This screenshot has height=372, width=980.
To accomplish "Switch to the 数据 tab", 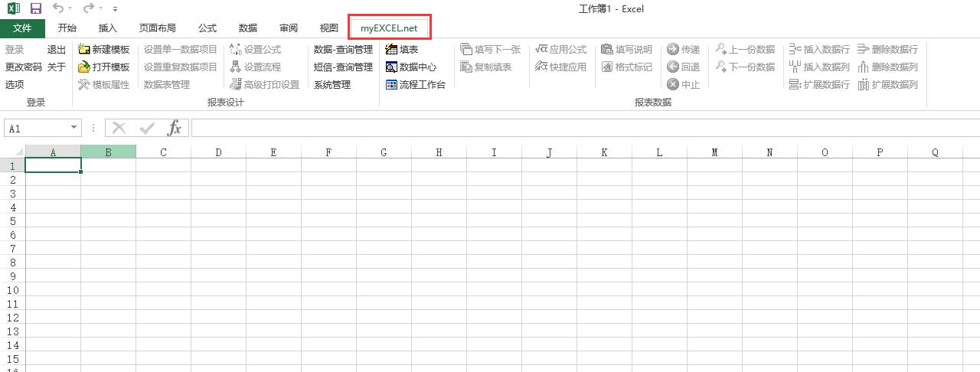I will click(248, 28).
